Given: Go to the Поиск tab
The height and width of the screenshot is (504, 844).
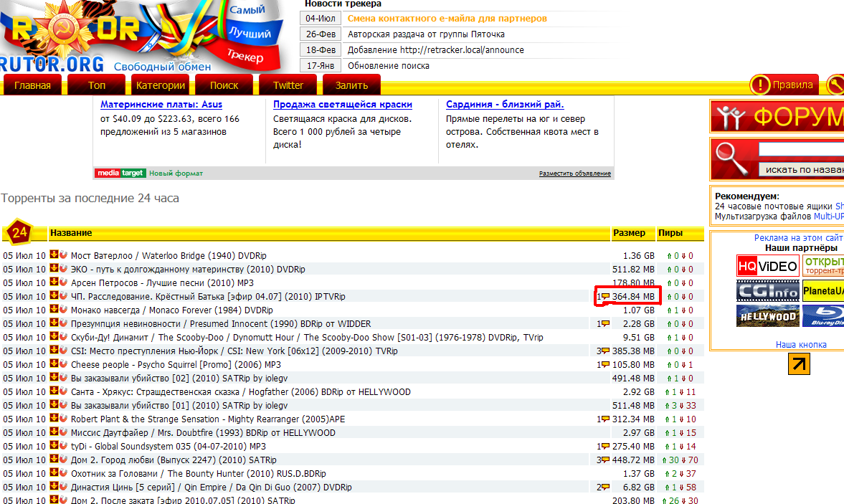Looking at the screenshot, I should 224,85.
